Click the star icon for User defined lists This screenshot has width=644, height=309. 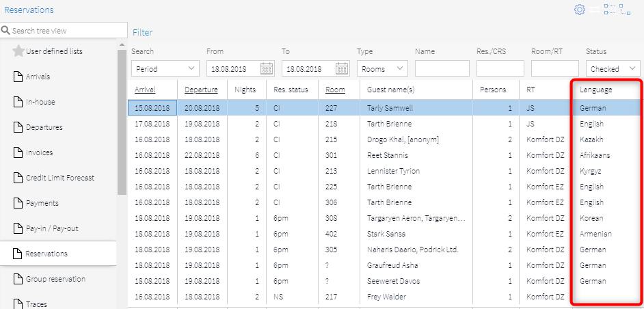pos(18,51)
